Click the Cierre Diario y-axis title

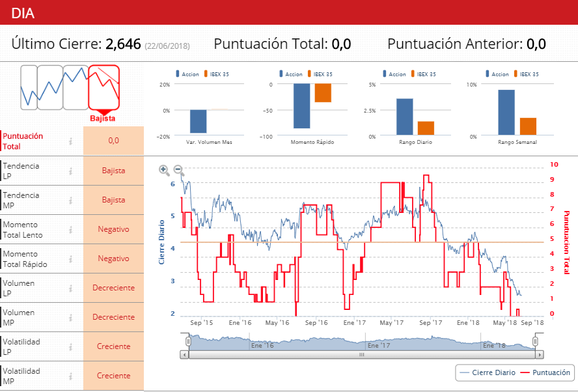coord(161,242)
